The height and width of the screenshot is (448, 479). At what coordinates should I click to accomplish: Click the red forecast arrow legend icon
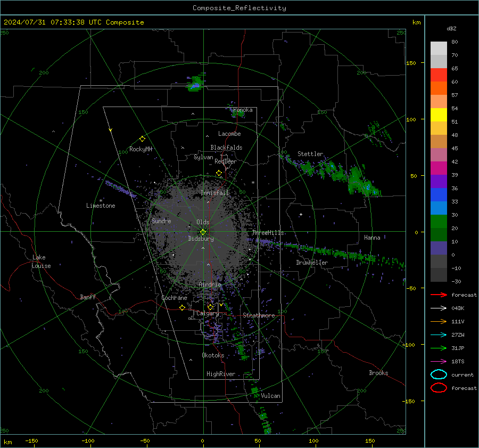pos(439,295)
